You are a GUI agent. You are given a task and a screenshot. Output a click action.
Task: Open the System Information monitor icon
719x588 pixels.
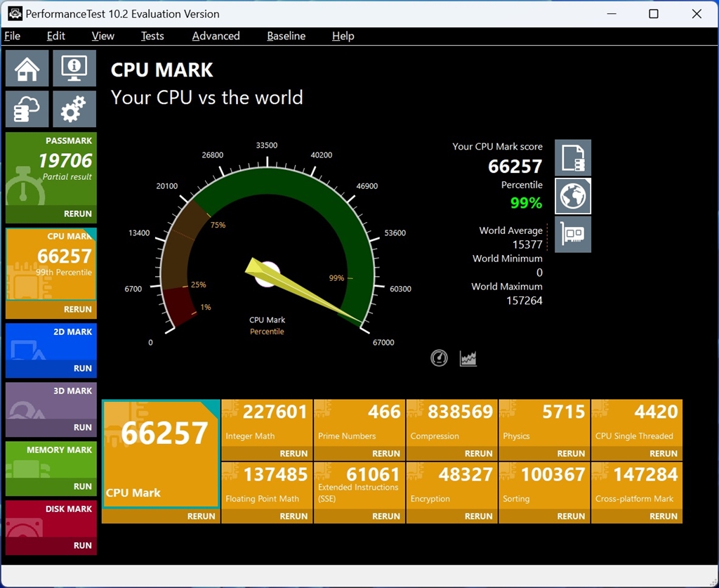tap(74, 68)
